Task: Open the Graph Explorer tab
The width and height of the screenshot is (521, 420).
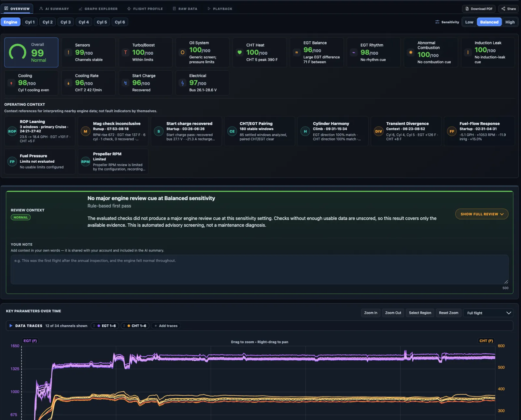Action: [98, 9]
